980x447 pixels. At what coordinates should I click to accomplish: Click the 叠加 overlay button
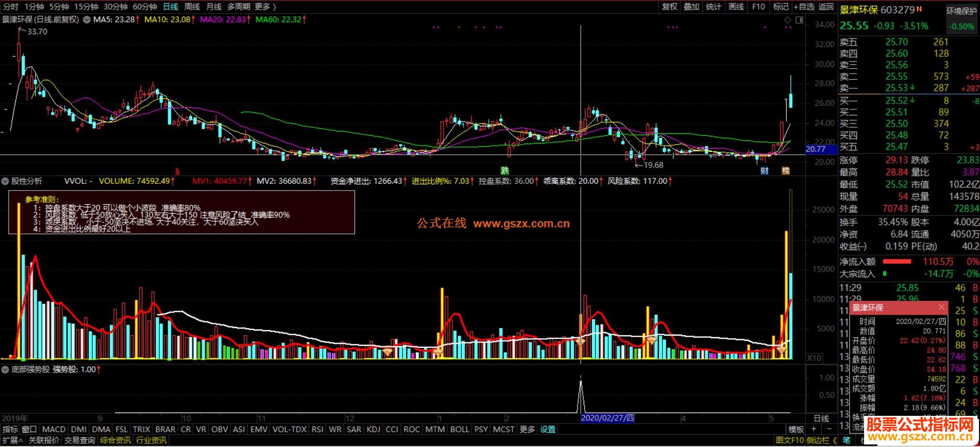(x=691, y=7)
